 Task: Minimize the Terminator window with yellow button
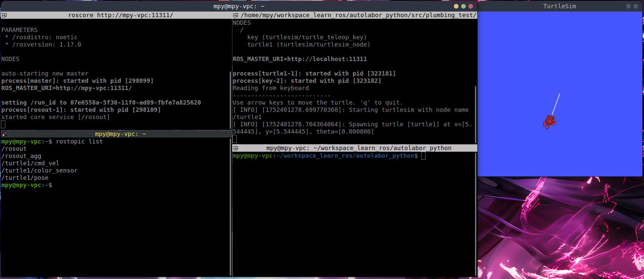click(456, 6)
